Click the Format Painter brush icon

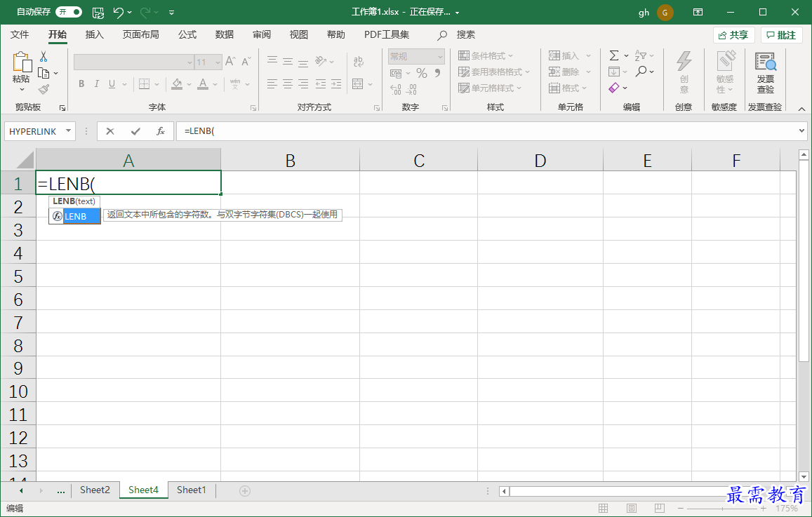[44, 90]
